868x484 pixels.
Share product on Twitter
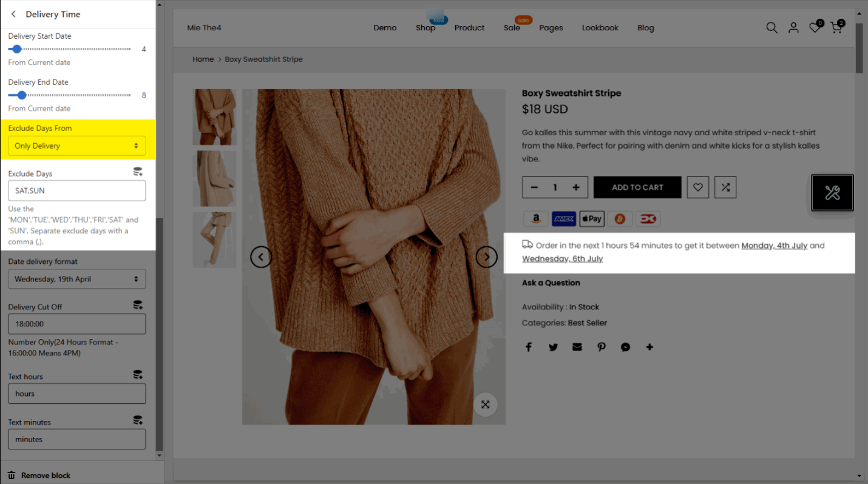coord(553,347)
